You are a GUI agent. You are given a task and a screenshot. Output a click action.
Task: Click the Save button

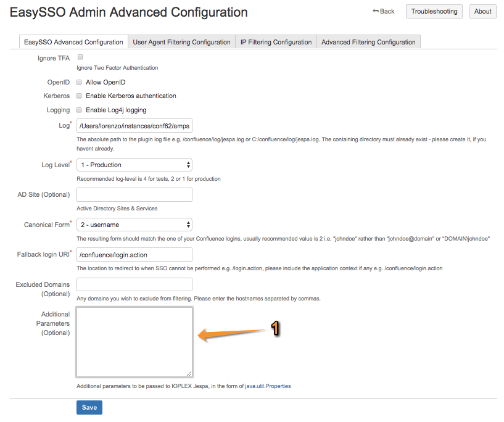(89, 407)
